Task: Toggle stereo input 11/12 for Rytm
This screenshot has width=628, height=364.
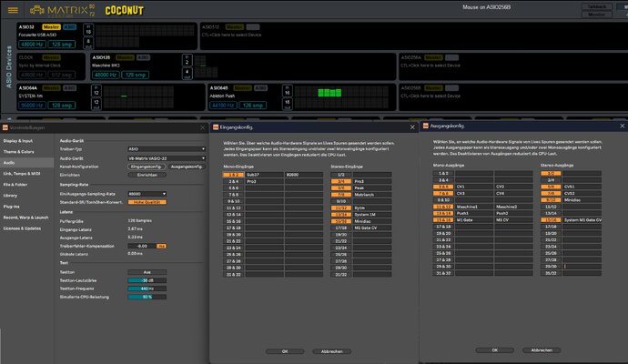Action: pyautogui.click(x=340, y=208)
